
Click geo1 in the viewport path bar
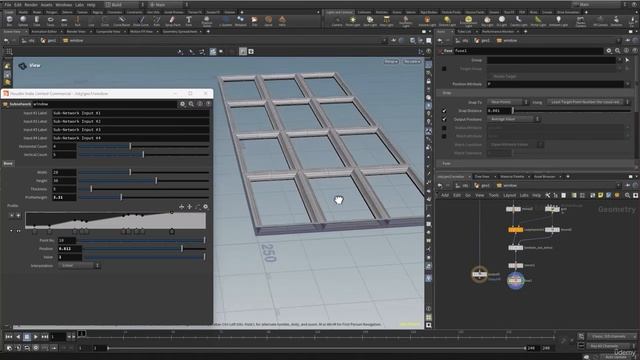pyautogui.click(x=49, y=40)
